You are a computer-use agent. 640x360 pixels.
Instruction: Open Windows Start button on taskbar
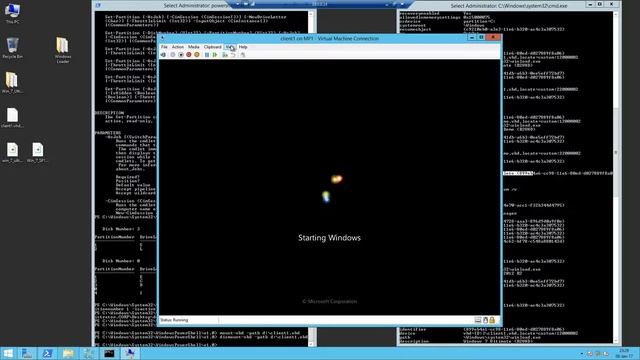tap(8, 353)
